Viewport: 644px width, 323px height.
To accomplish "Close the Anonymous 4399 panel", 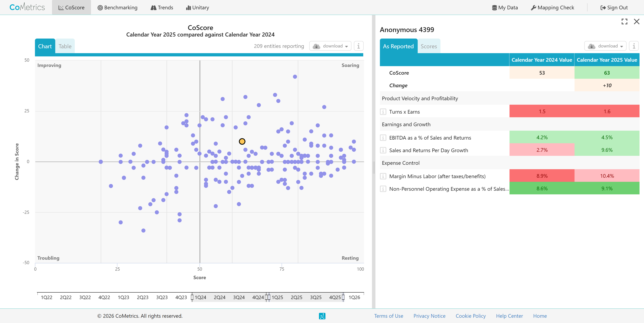I will click(x=637, y=22).
